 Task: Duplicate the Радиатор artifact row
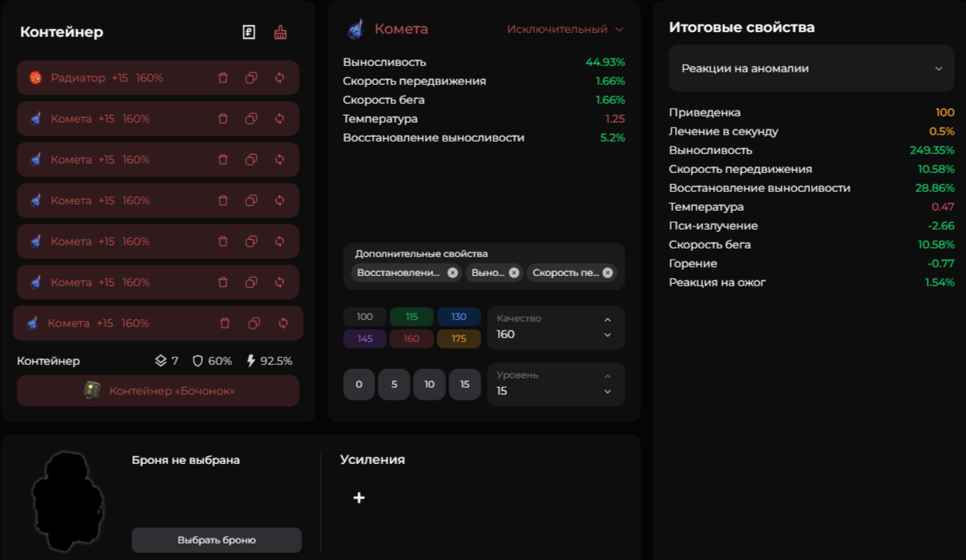coord(251,78)
